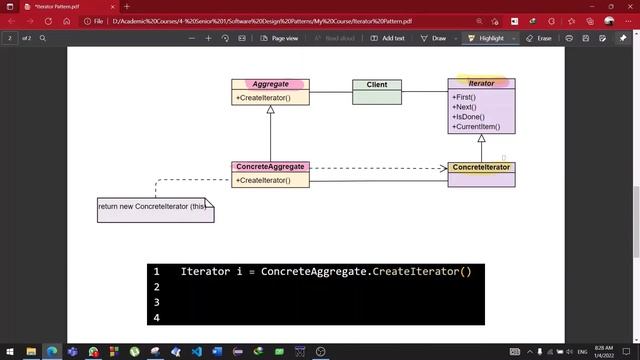
Task: Rotate the PDF page
Action: [x=225, y=38]
